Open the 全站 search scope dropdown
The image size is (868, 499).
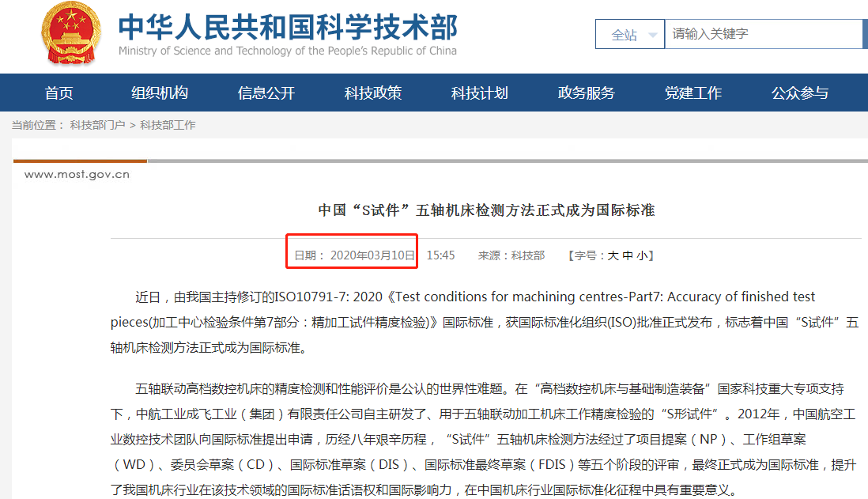[x=629, y=35]
